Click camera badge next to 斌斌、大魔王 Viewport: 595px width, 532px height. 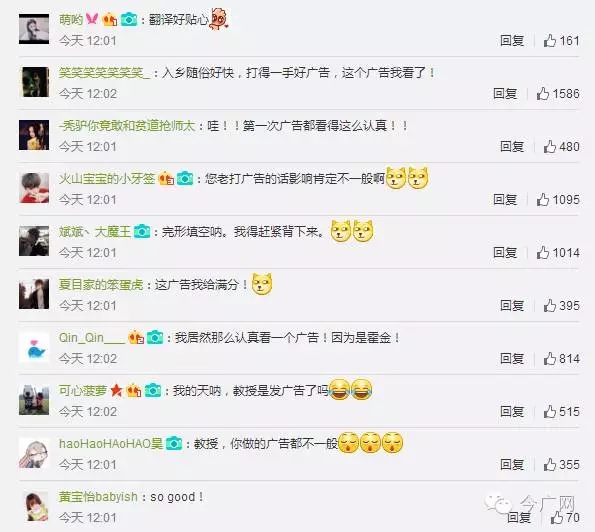142,231
